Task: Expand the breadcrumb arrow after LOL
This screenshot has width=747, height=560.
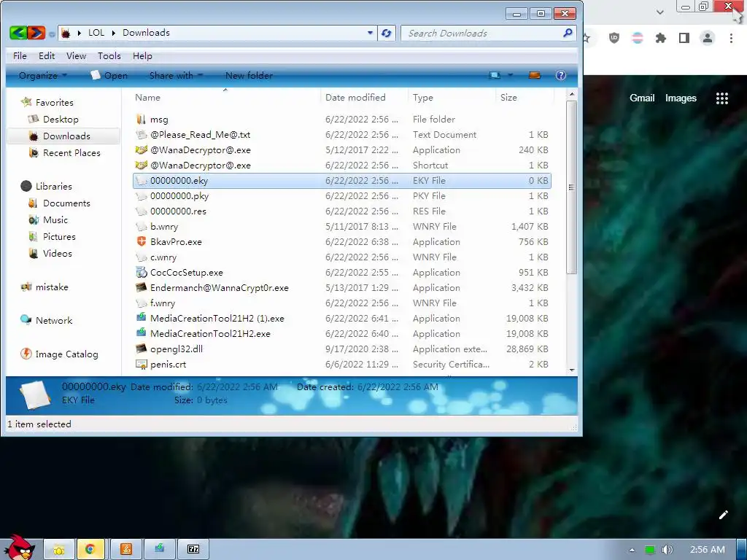Action: coord(114,33)
